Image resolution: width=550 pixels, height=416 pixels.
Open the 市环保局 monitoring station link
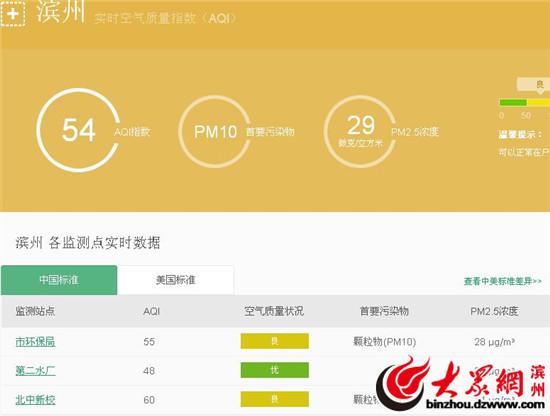(x=35, y=341)
